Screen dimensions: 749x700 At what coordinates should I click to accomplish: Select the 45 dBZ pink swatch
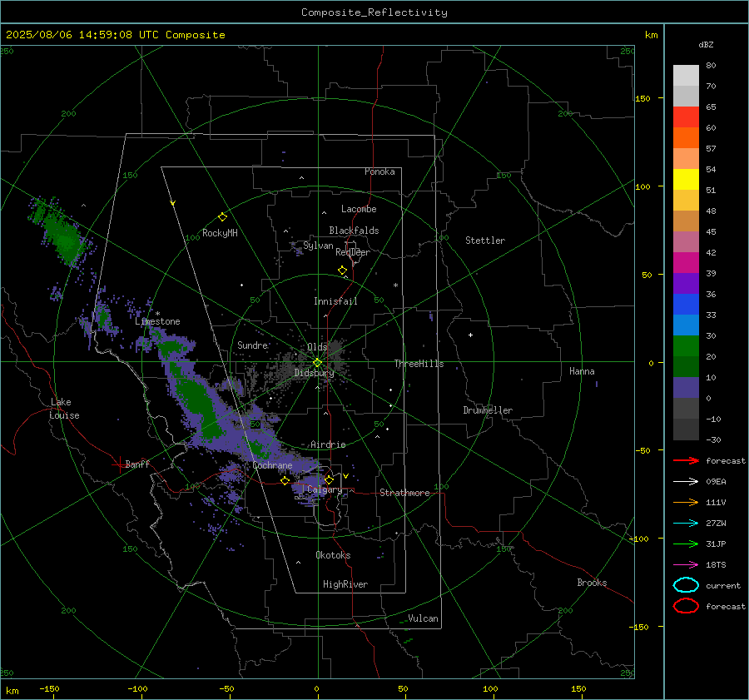(686, 241)
